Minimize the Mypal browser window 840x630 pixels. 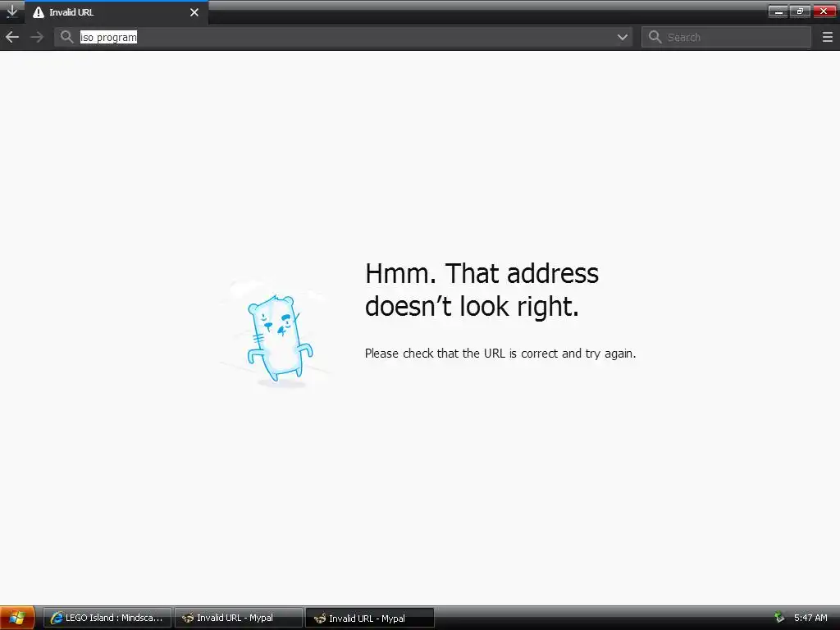click(x=778, y=11)
